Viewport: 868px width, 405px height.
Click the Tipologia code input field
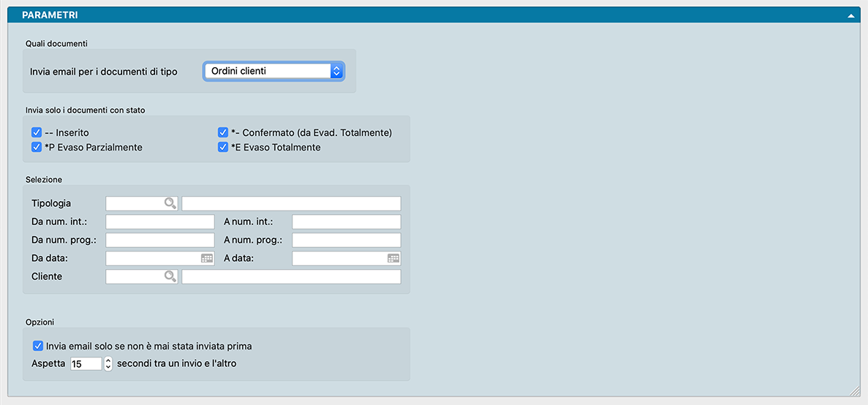click(x=135, y=203)
